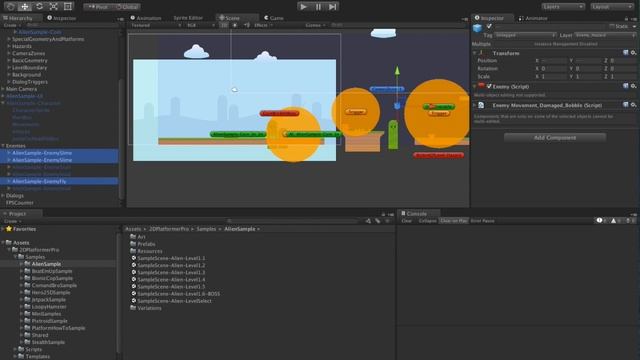Click the Scale Y field
Viewport: 640px width, 360px height.
point(589,76)
